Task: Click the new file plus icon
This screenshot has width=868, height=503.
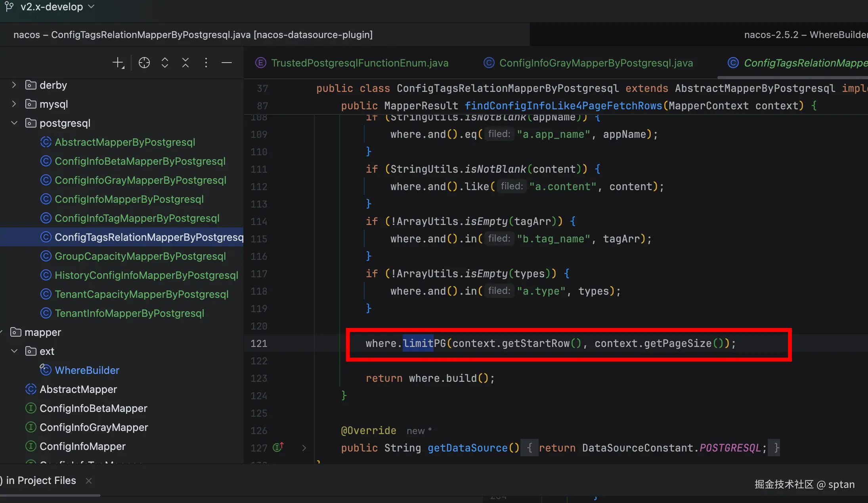Action: click(x=118, y=63)
